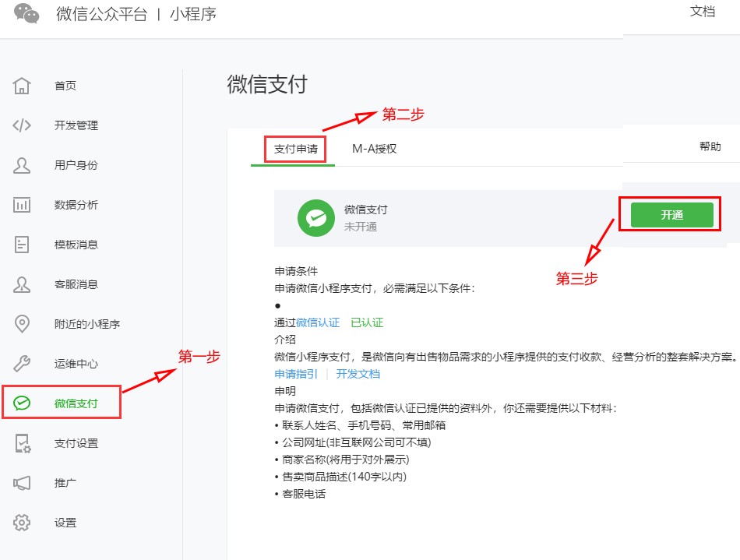Screen dimensions: 740x560
Task: Click the 微信支付 page heading
Action: tap(267, 84)
